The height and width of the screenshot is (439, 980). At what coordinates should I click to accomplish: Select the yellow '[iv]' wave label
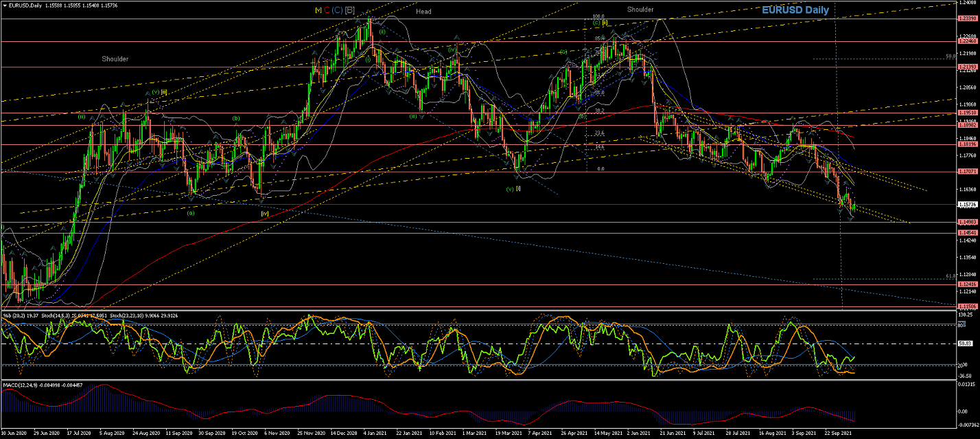264,213
